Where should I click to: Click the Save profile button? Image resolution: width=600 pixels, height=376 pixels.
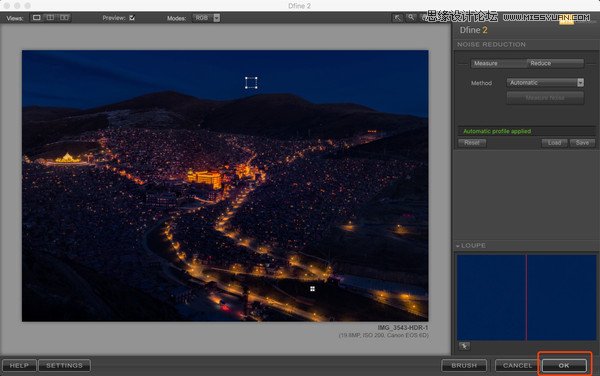(x=582, y=143)
